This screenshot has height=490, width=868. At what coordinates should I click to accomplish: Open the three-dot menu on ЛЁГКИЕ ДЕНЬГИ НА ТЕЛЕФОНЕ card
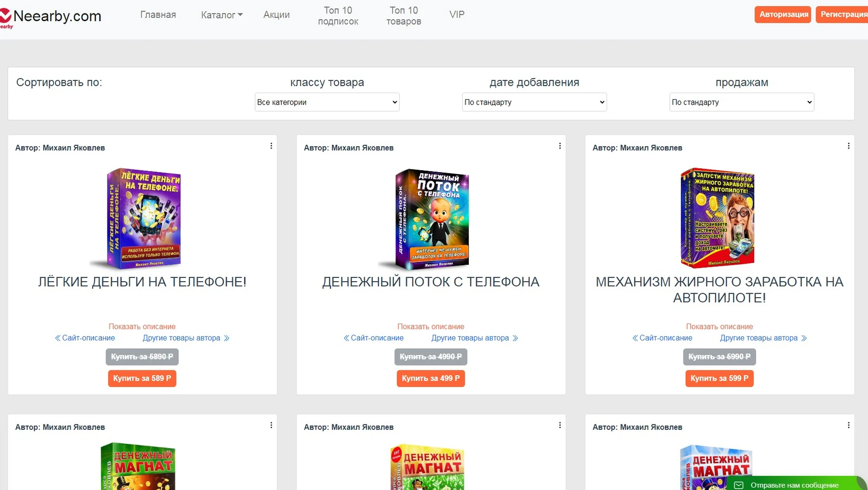point(271,146)
